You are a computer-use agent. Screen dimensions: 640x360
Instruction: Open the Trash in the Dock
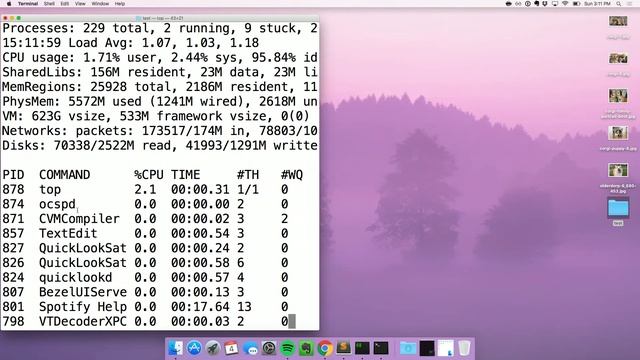[464, 348]
